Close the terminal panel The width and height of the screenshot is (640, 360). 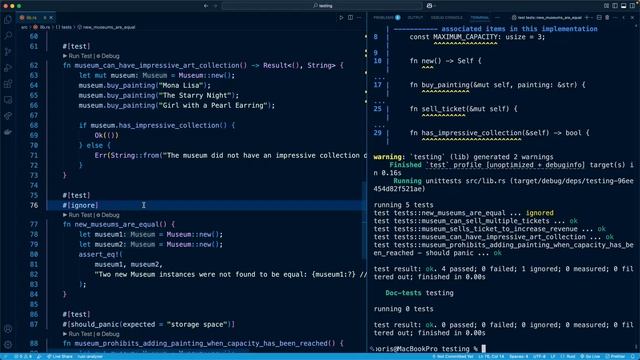632,18
